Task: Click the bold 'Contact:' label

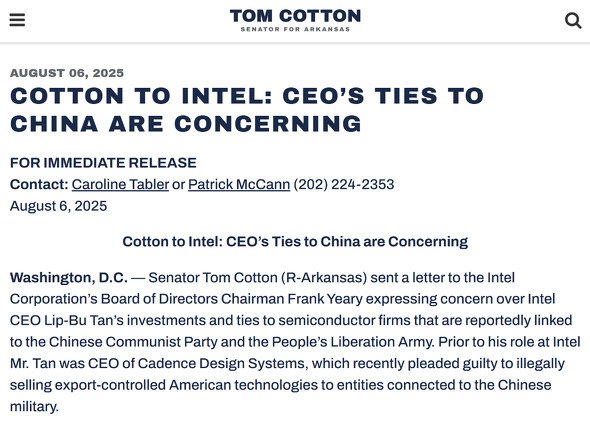Action: point(39,184)
